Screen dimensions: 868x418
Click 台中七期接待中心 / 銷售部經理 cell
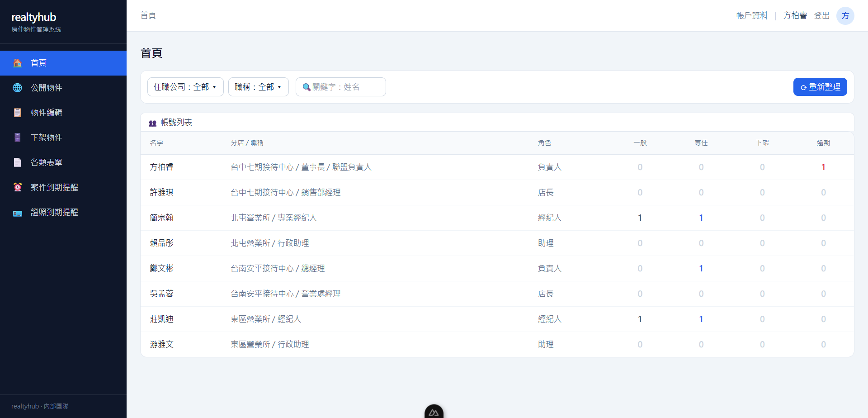pos(286,193)
